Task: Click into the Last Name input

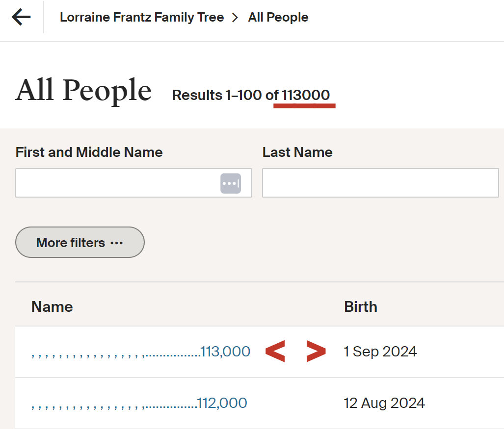Action: click(x=380, y=183)
